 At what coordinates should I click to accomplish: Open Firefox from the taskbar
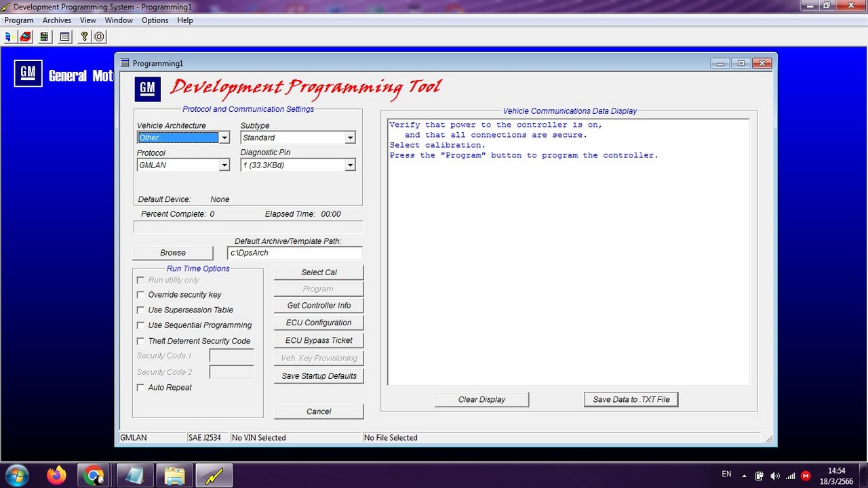56,475
